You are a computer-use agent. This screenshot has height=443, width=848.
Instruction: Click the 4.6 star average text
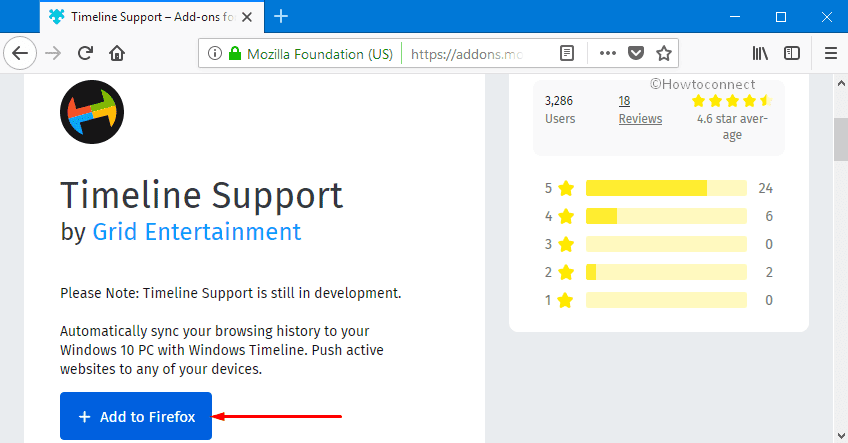click(732, 127)
